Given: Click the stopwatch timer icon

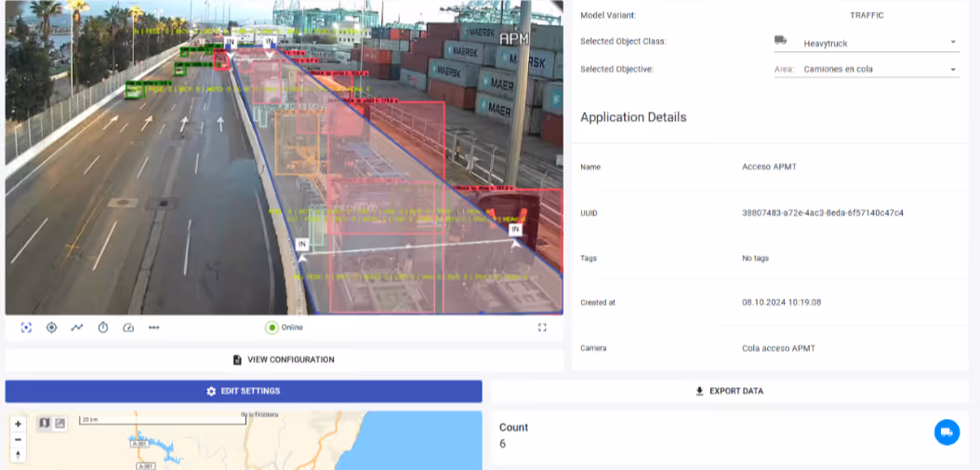Looking at the screenshot, I should [x=102, y=328].
